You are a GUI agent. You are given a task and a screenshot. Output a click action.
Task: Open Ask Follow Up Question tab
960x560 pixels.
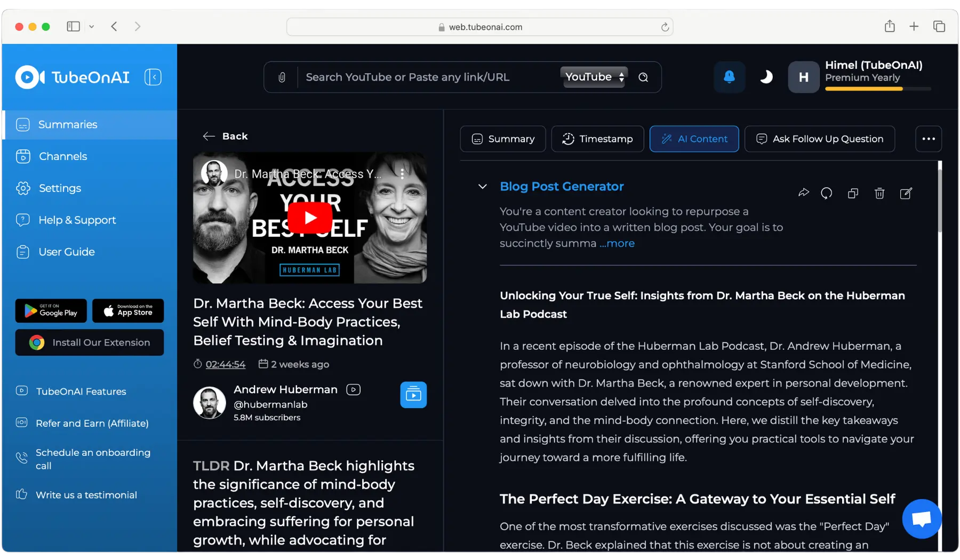click(x=819, y=139)
